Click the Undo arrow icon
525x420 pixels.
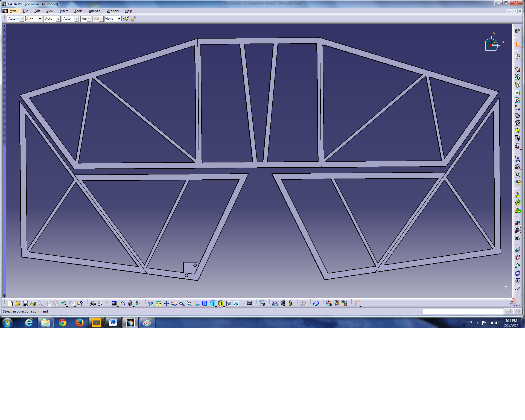tap(64, 304)
